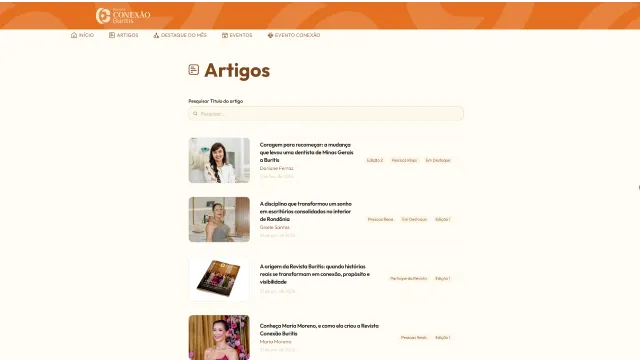Click 'Pessoas Reais' tag on Maria Moreno article
Screen dimensions: 640x360
pos(413,338)
